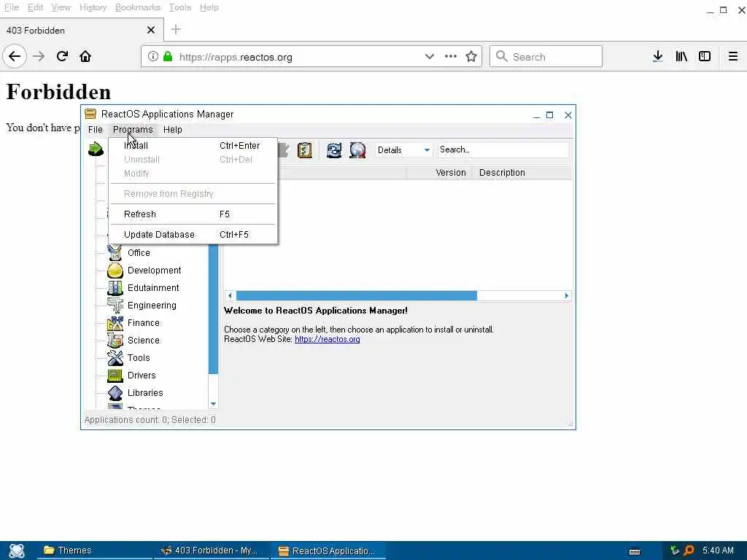This screenshot has width=747, height=560.
Task: Select the Edutainment category icon
Action: click(115, 288)
